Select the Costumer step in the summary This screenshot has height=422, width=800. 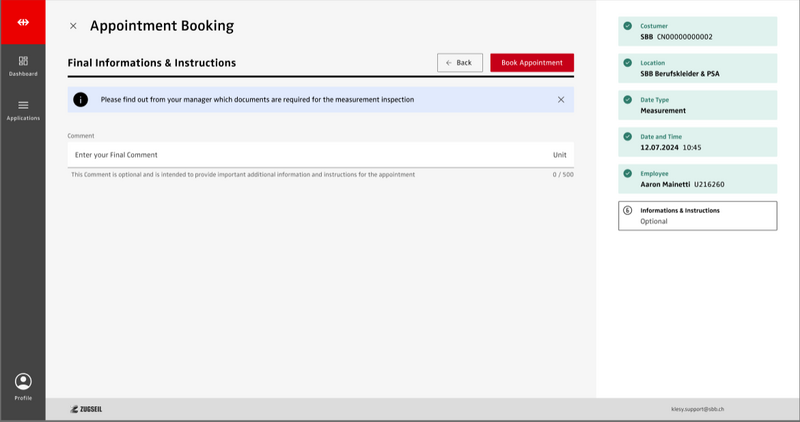(697, 31)
